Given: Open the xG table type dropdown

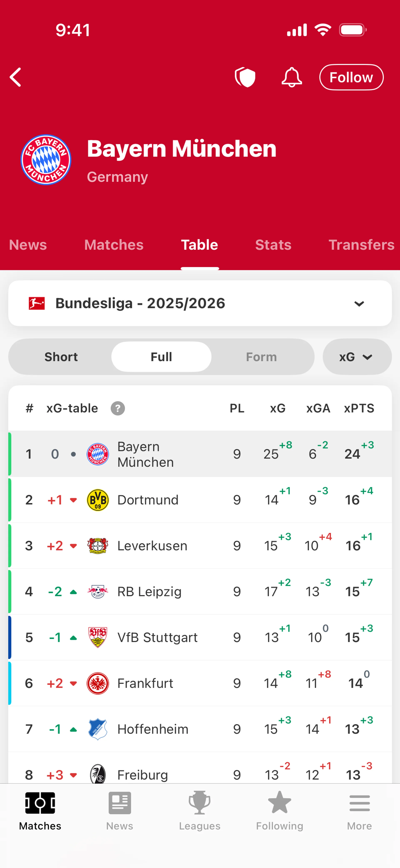Looking at the screenshot, I should 357,357.
